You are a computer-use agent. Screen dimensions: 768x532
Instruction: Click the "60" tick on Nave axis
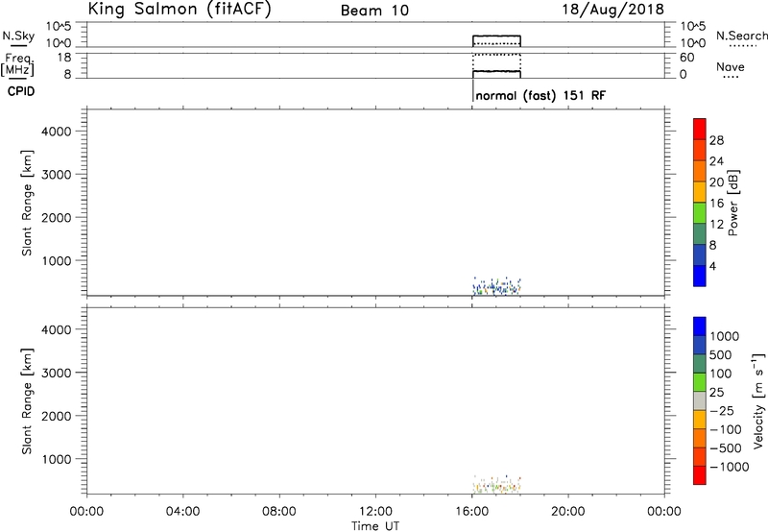pyautogui.click(x=686, y=58)
